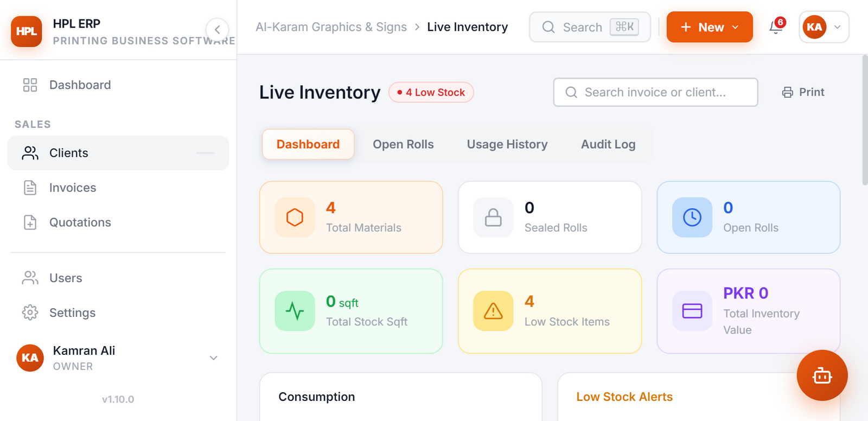Viewport: 868px width, 421px height.
Task: Select the Dashboard tab in Live Inventory
Action: click(x=308, y=144)
